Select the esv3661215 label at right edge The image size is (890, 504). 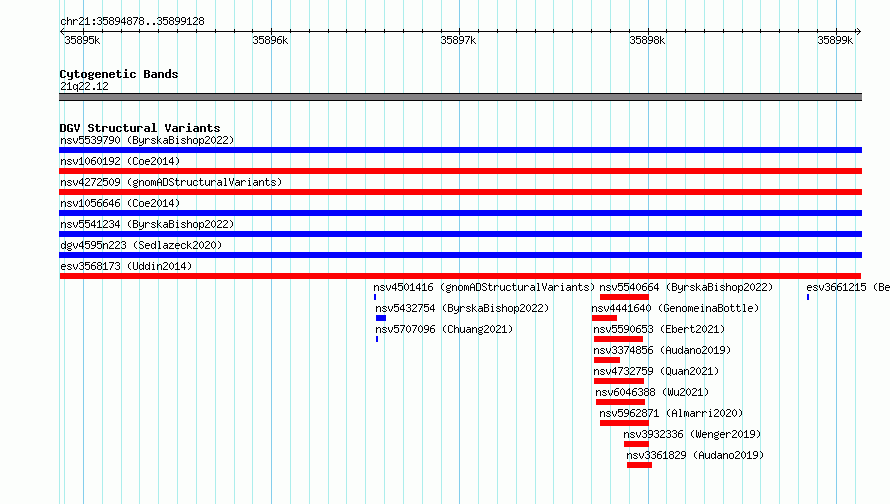pos(848,287)
